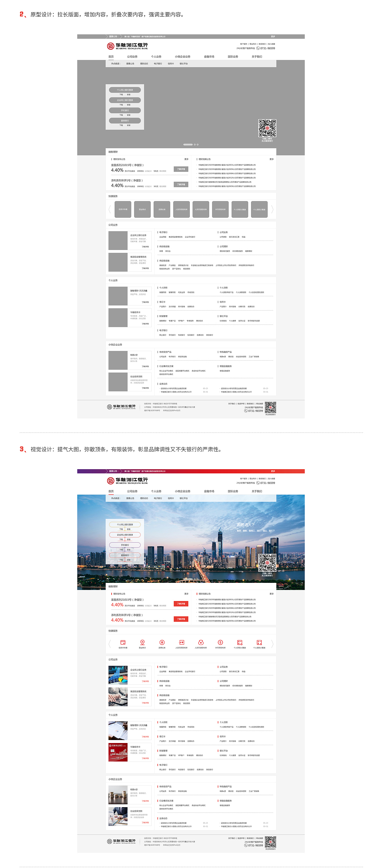This screenshot has height=868, width=382.
Task: Click 重要公告 hot channel link in colored design
Action: (130, 498)
